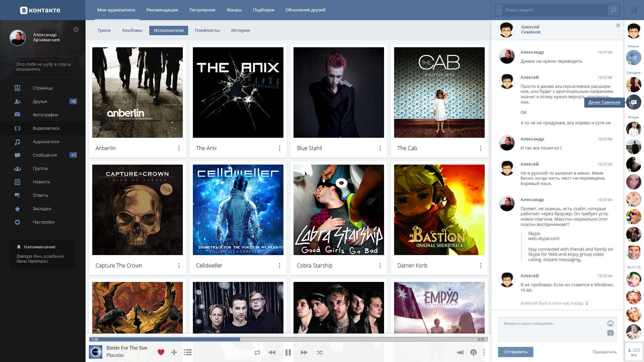Seek in the track progress bar
The width and height of the screenshot is (644, 362).
[x=288, y=339]
